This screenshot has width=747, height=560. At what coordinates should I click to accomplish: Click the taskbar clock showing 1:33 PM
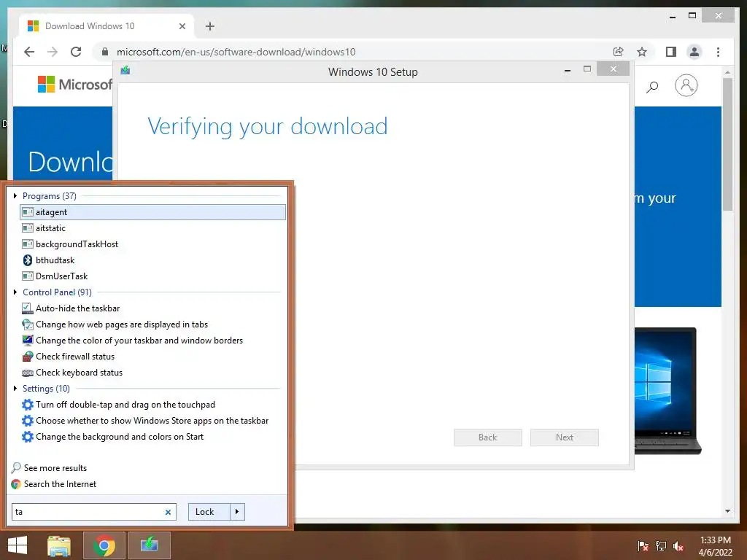[x=715, y=546]
